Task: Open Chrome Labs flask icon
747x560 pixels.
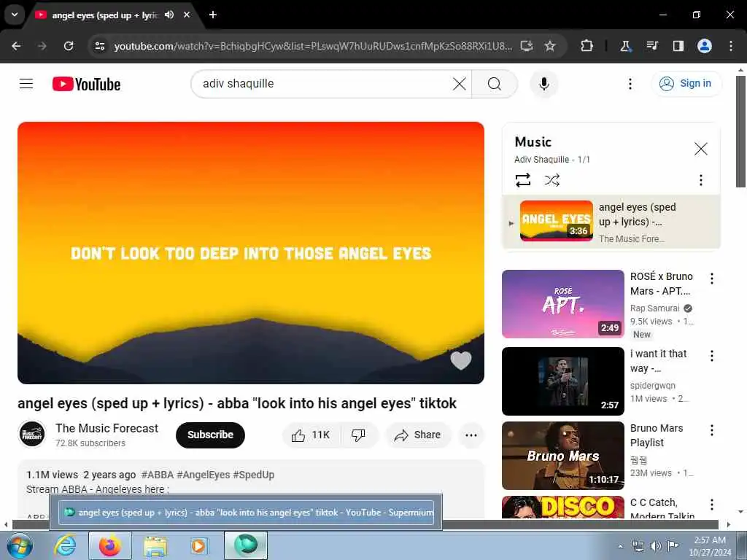Action: [x=625, y=46]
